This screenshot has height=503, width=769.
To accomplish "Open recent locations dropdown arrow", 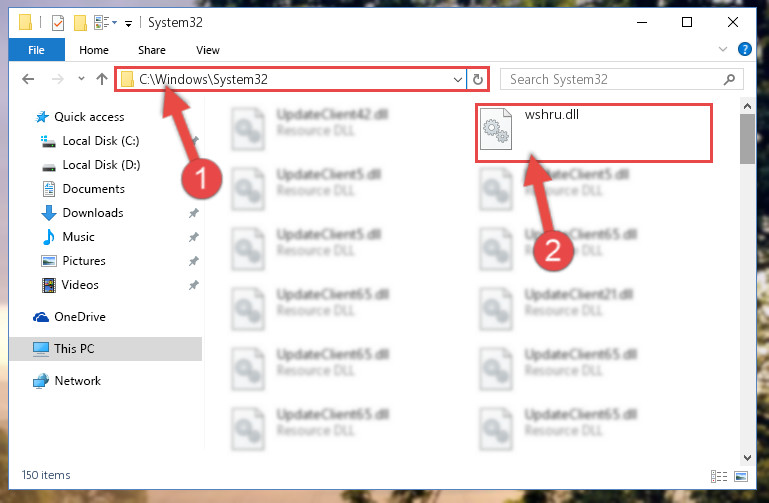I will [x=81, y=79].
